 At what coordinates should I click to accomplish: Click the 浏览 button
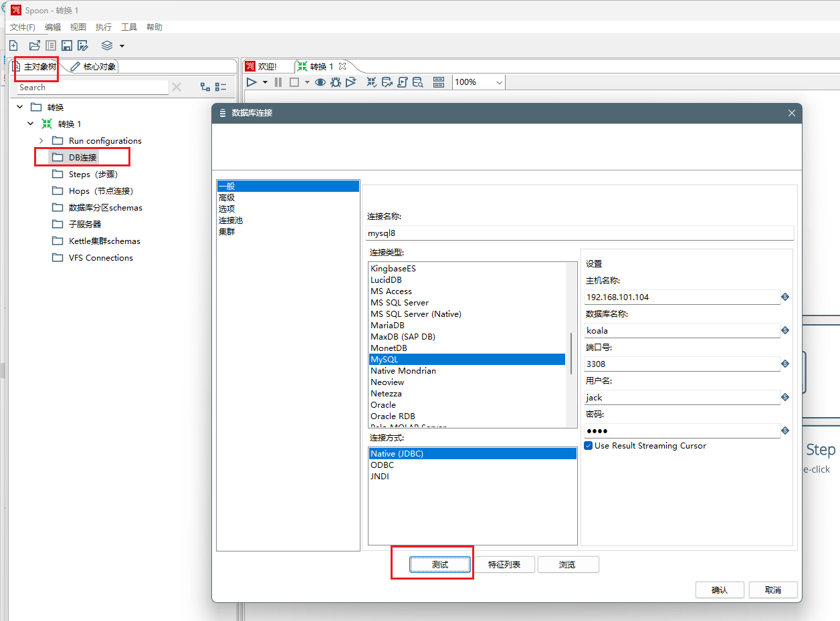click(567, 565)
